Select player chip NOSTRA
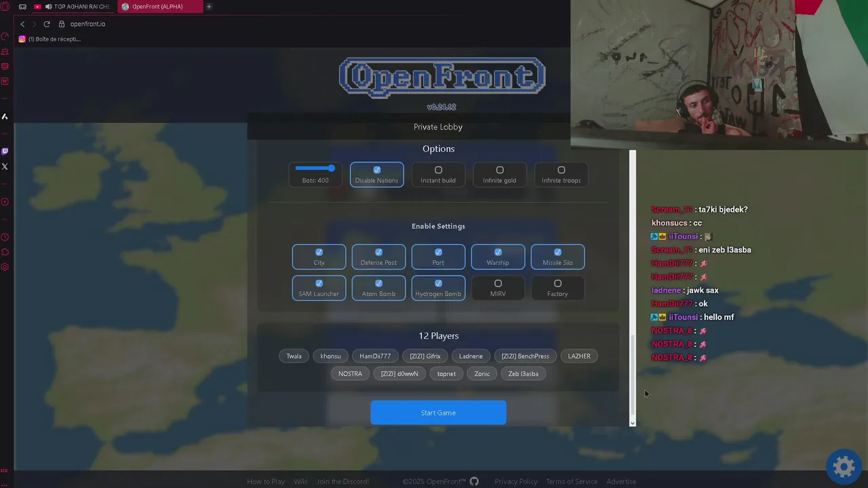Image resolution: width=868 pixels, height=488 pixels. (351, 373)
